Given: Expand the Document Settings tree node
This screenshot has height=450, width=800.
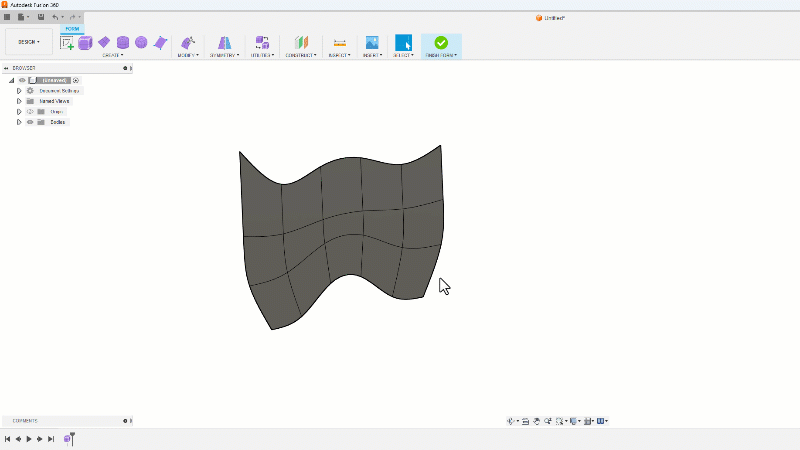Looking at the screenshot, I should pyautogui.click(x=19, y=90).
